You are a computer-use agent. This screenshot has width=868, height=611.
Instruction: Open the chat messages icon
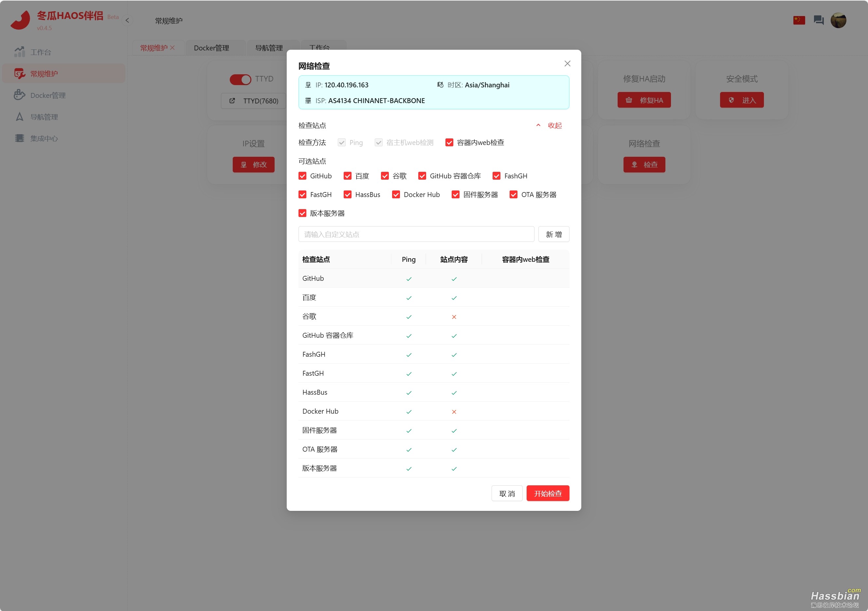tap(819, 20)
